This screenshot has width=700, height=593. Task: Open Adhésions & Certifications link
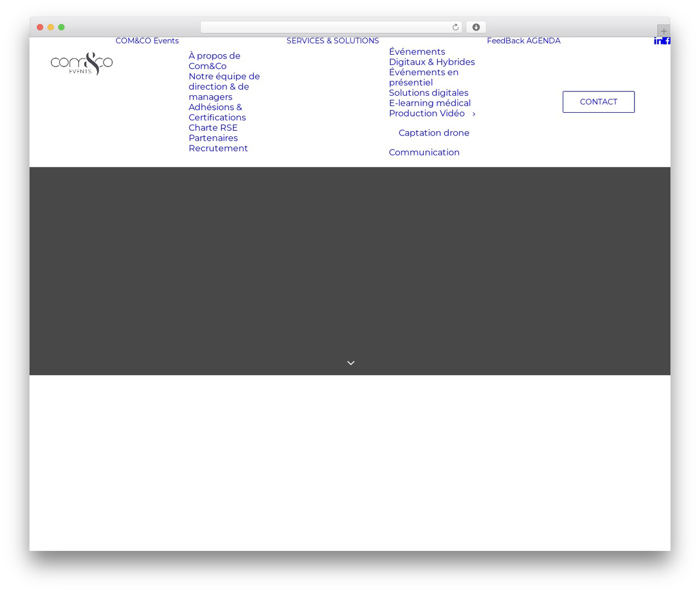pyautogui.click(x=217, y=112)
